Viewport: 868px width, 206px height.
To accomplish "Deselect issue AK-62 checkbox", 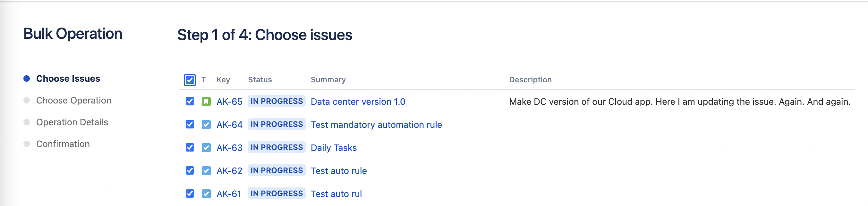I will (x=190, y=170).
